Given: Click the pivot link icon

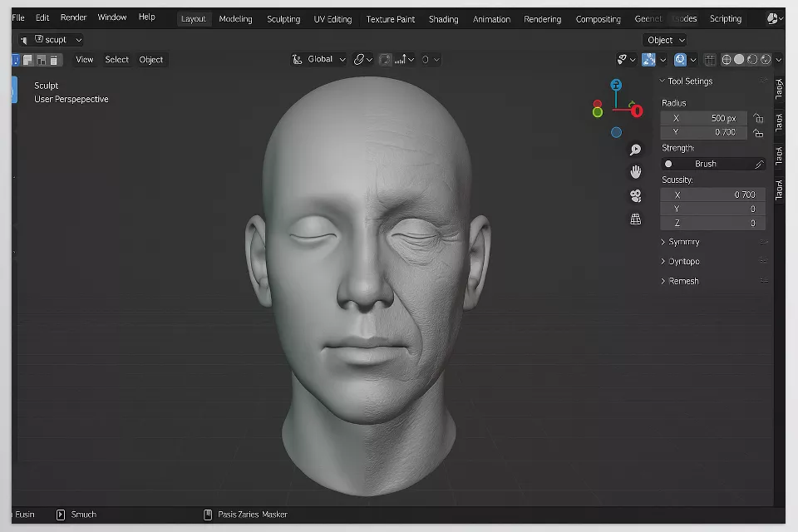Looking at the screenshot, I should tap(359, 60).
